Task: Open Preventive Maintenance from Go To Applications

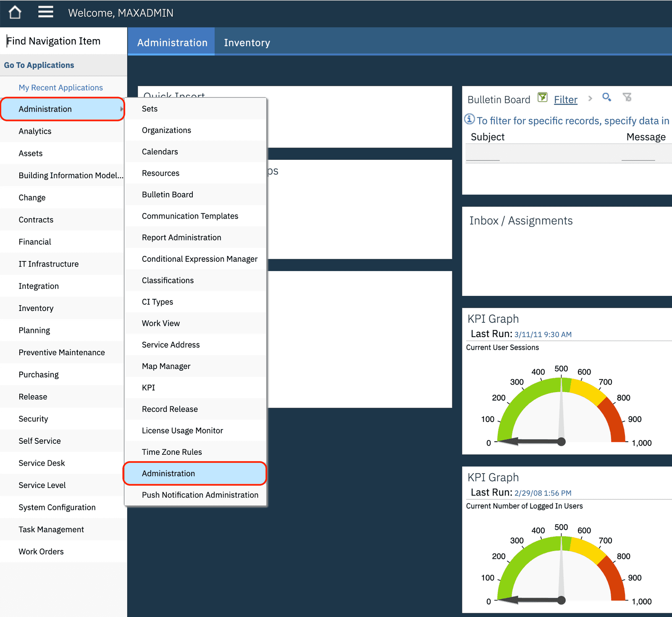Action: coord(61,352)
